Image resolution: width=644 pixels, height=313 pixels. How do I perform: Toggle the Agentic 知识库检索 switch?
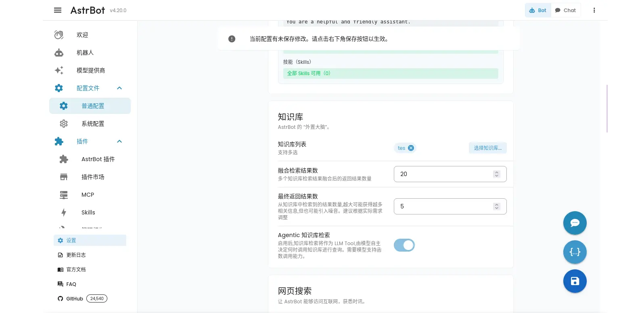click(404, 245)
